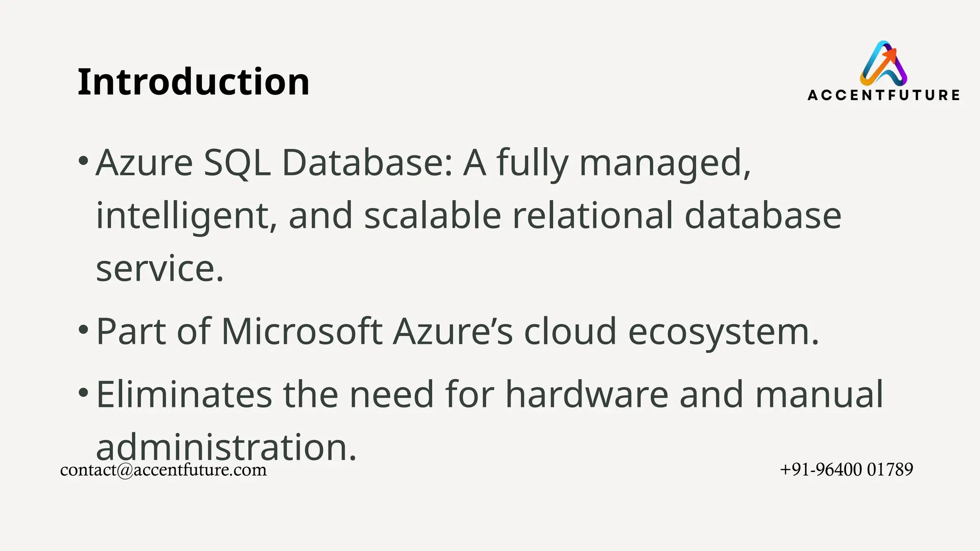Open the contact@accentfuture.com email link
The width and height of the screenshot is (980, 551).
163,470
